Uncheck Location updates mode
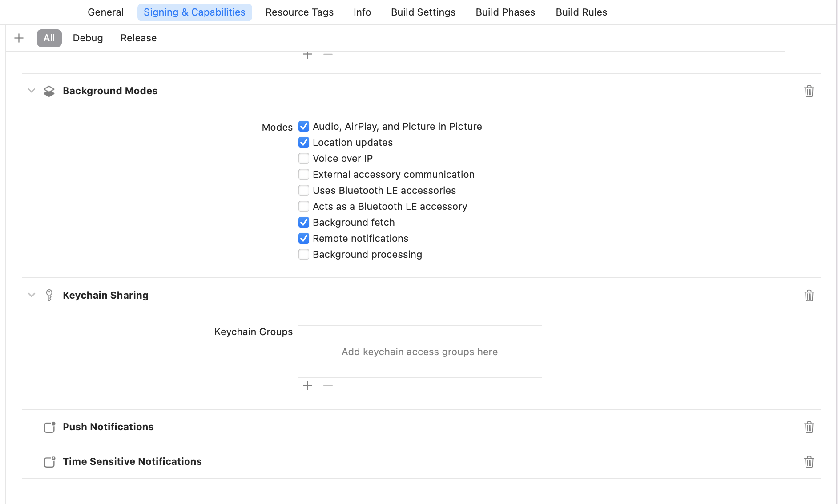 (304, 142)
